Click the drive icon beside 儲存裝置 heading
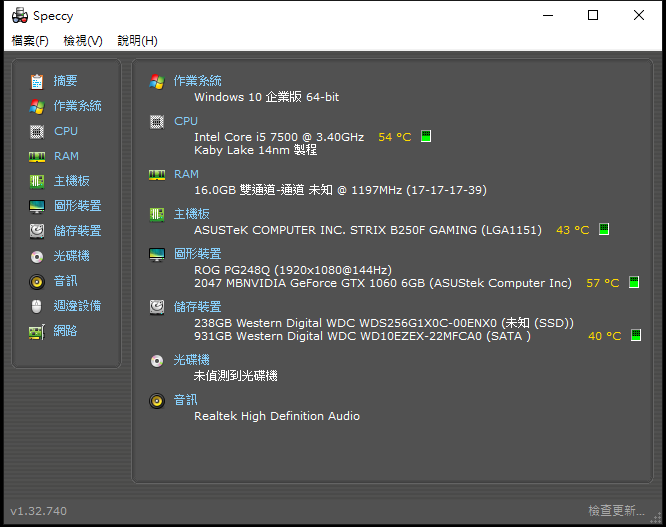 click(x=157, y=307)
